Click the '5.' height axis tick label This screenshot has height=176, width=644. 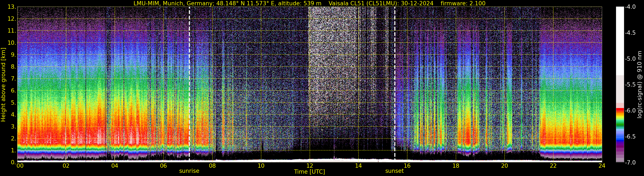click(x=13, y=103)
